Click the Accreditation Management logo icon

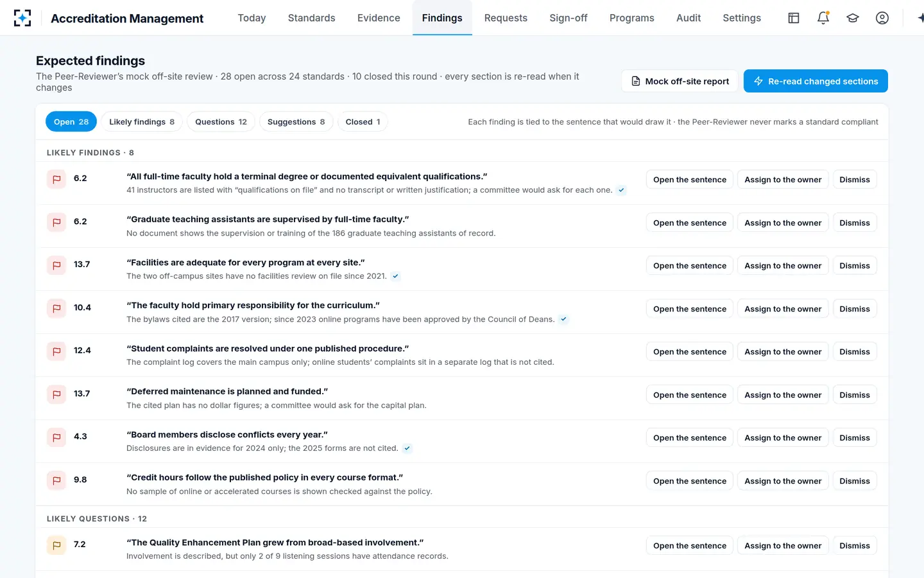(22, 18)
